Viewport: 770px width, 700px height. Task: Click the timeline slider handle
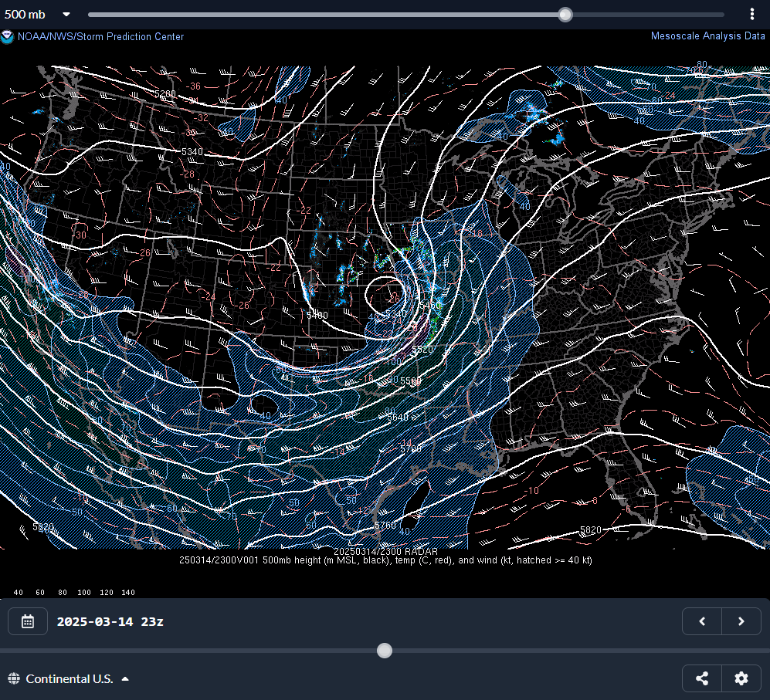tap(385, 651)
